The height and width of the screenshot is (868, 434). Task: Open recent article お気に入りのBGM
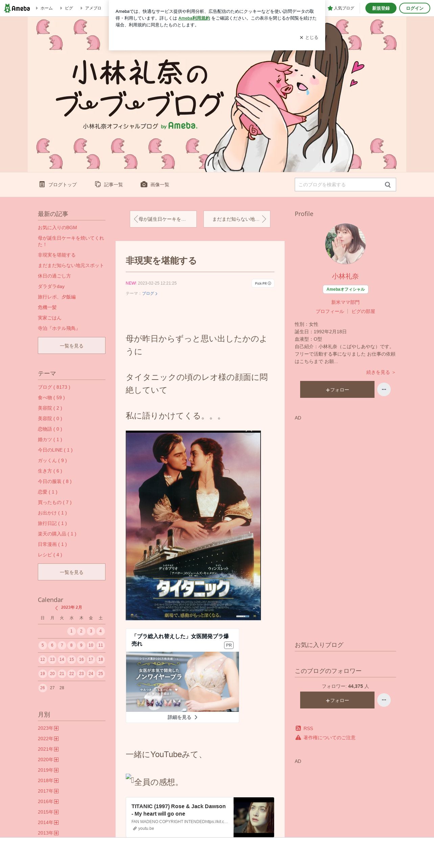(57, 227)
